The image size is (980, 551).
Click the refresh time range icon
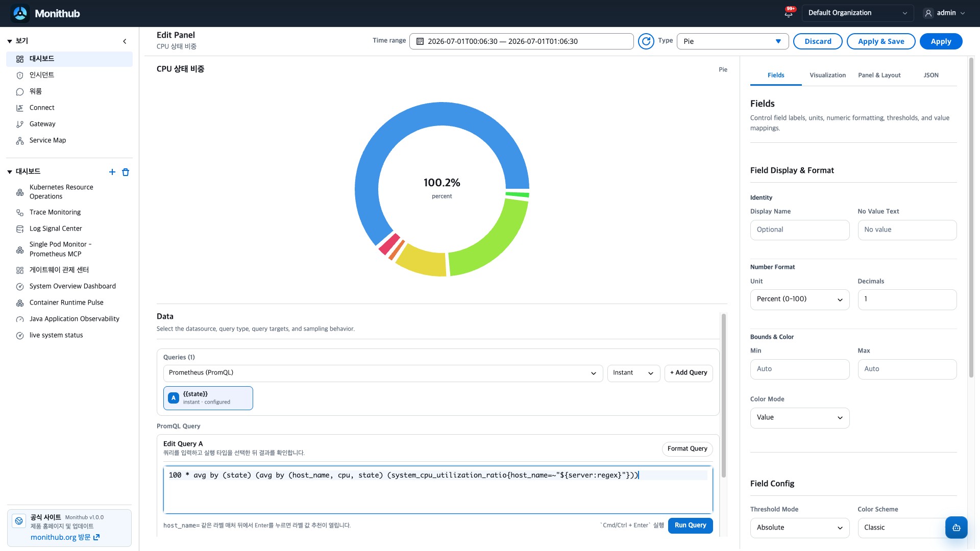pyautogui.click(x=646, y=41)
